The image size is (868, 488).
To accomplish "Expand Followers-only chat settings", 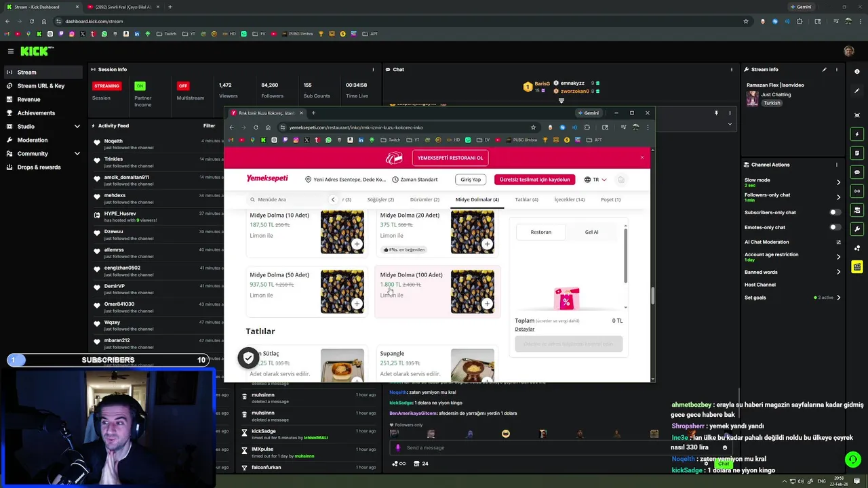I will tap(838, 197).
